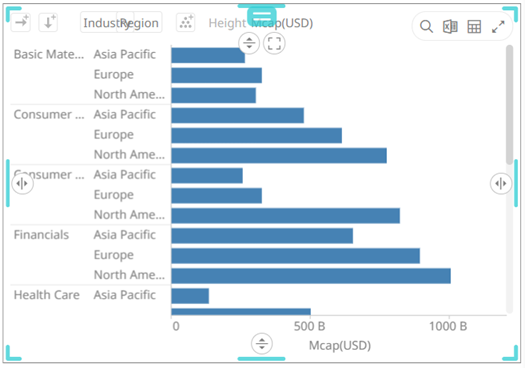Click the bottom teal edge handle
Viewport: 525px width, 368px height.
pyautogui.click(x=261, y=359)
